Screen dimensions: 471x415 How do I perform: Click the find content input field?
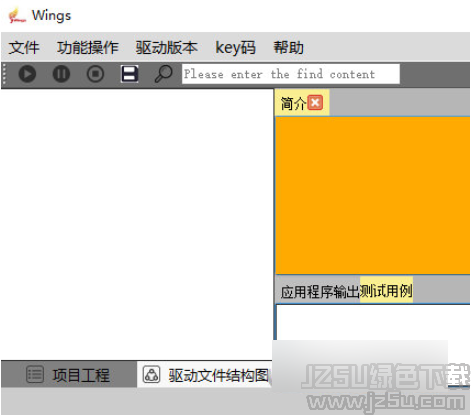click(291, 74)
